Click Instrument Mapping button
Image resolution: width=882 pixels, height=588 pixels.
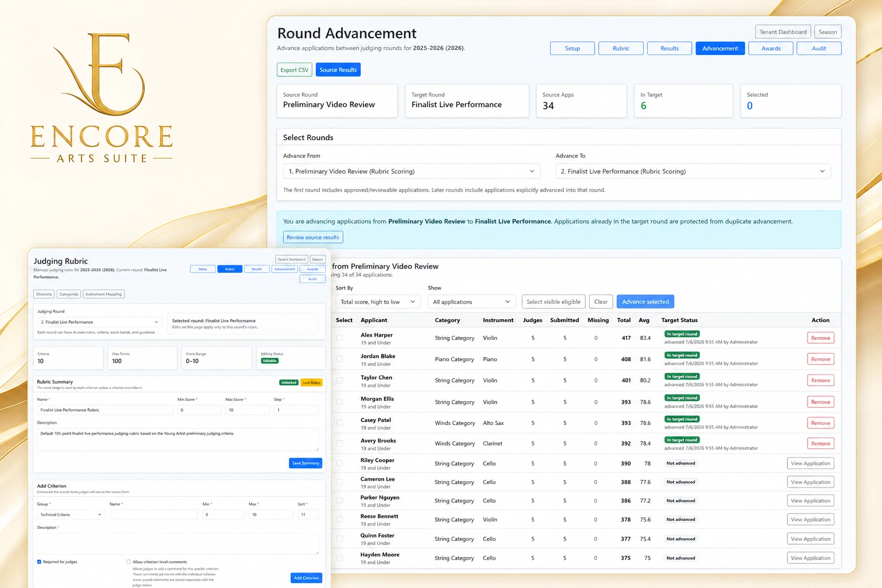[104, 294]
